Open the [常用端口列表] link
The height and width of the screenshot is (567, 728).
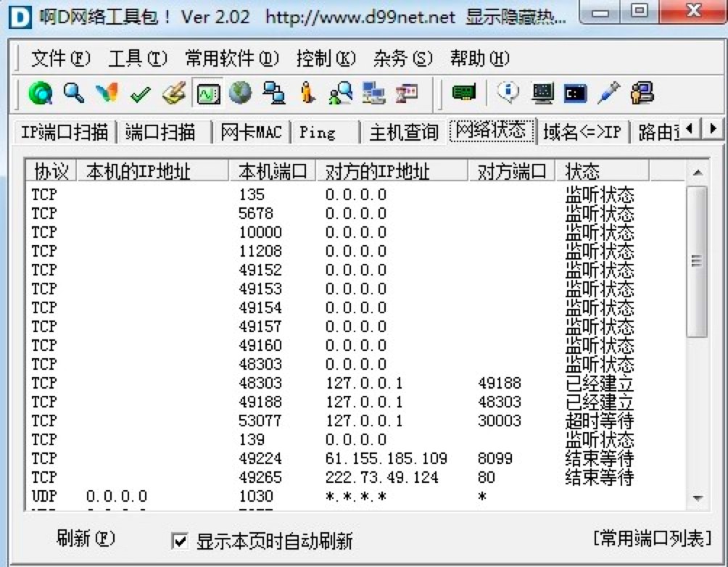(653, 539)
